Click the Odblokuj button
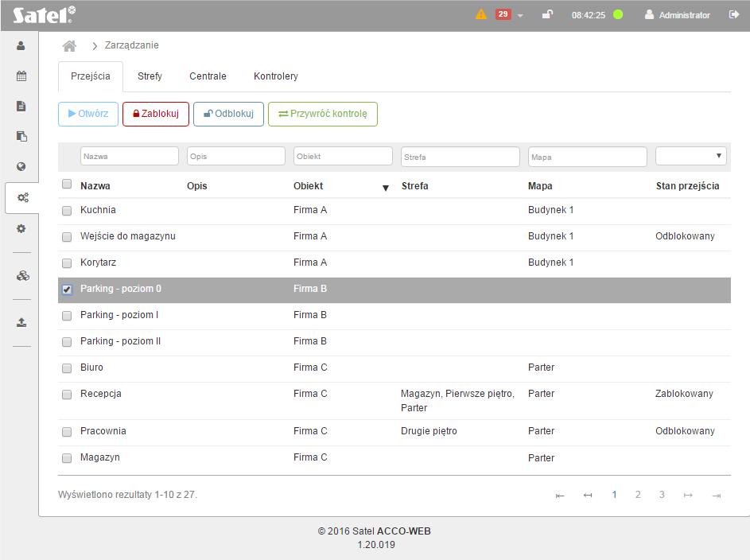 click(228, 114)
